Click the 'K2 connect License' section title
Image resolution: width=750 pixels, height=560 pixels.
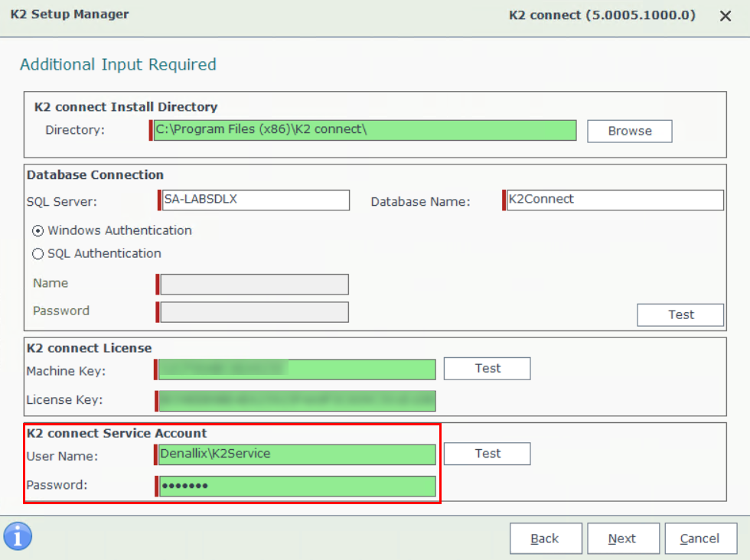89,348
